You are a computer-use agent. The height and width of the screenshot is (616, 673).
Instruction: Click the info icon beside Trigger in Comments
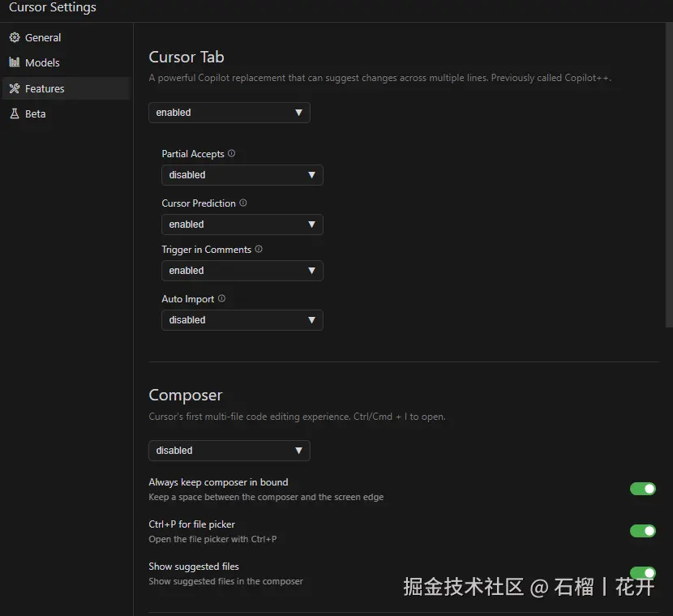259,249
